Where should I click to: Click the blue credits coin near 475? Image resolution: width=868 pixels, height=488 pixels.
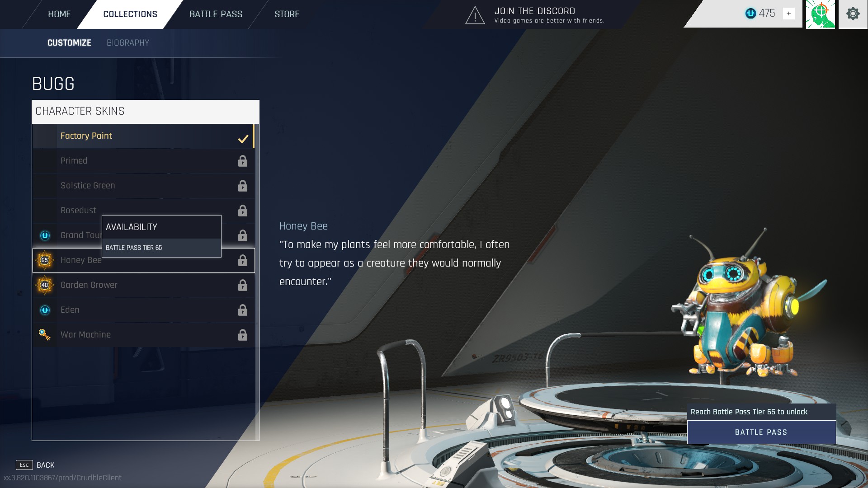pyautogui.click(x=750, y=14)
